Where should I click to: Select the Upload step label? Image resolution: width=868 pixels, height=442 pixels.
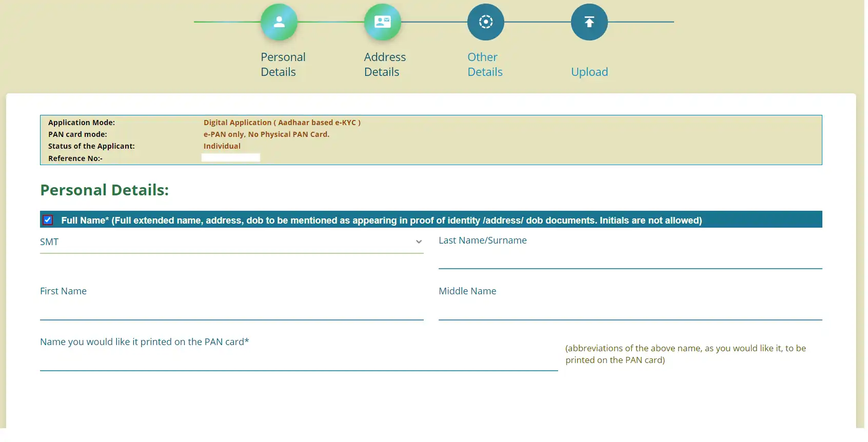pyautogui.click(x=589, y=72)
